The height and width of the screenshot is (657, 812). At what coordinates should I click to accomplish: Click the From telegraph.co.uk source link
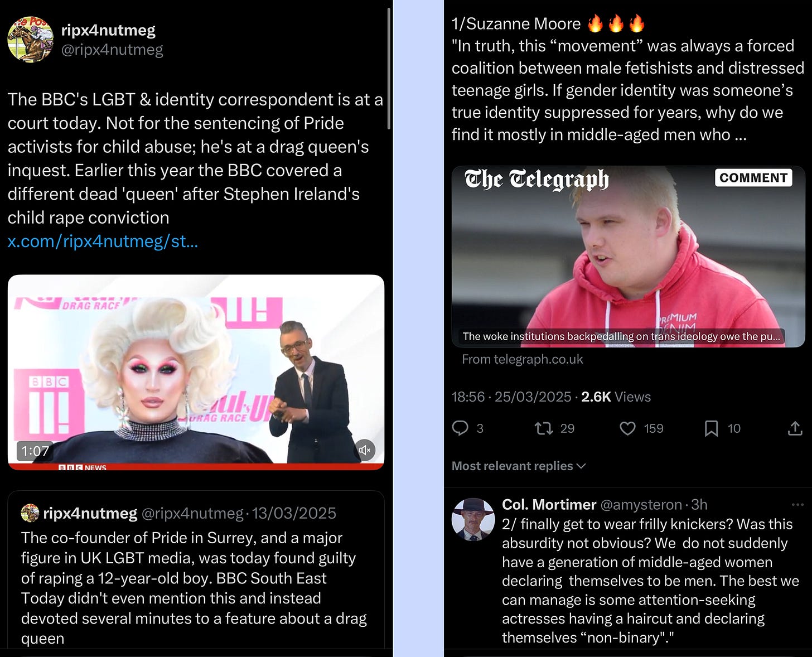point(523,359)
